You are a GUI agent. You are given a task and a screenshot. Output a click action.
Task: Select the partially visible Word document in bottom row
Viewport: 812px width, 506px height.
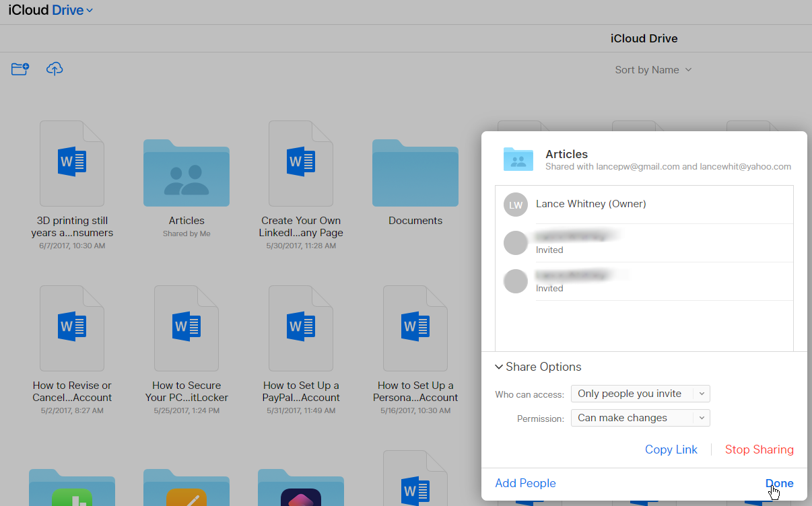[415, 478]
